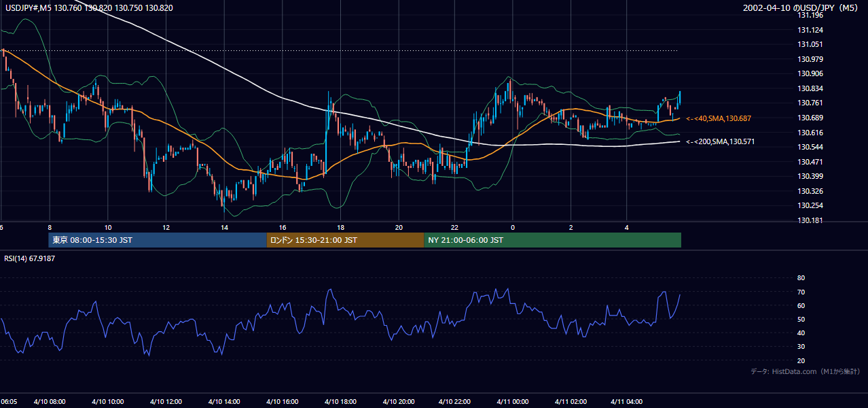Click price axis label 130.181

click(811, 220)
